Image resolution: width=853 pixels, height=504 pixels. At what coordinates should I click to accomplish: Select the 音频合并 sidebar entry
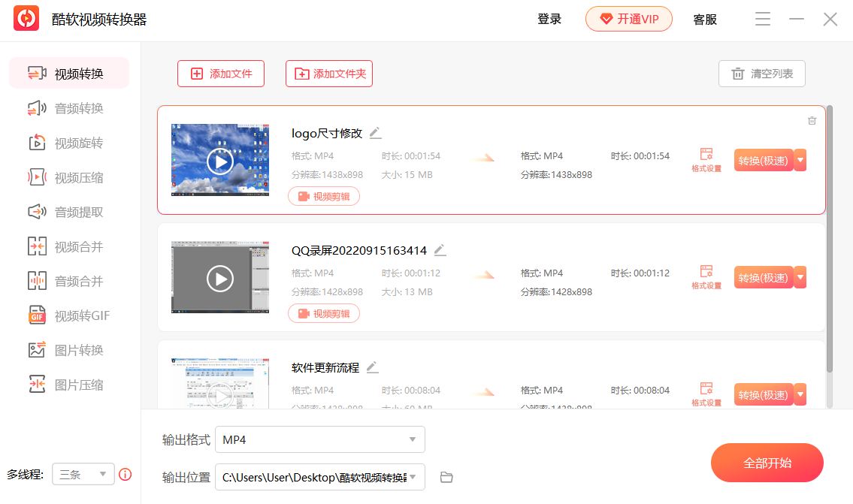(x=69, y=281)
